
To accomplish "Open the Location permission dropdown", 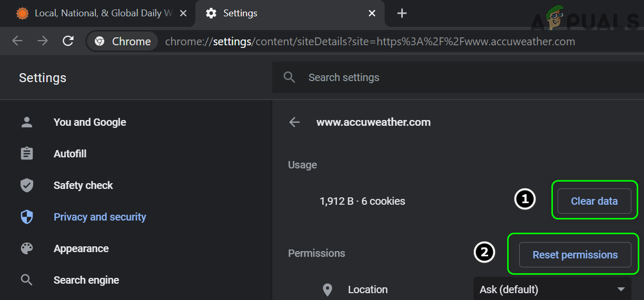I will click(552, 289).
